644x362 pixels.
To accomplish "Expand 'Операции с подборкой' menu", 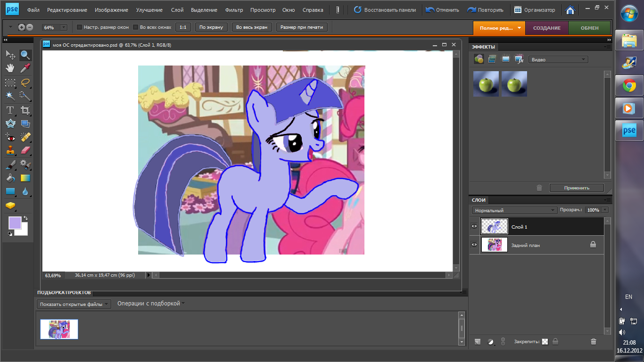I will (151, 304).
